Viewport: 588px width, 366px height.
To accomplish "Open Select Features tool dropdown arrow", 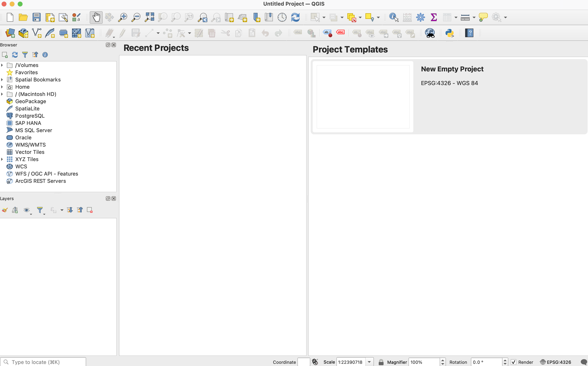I will click(324, 17).
